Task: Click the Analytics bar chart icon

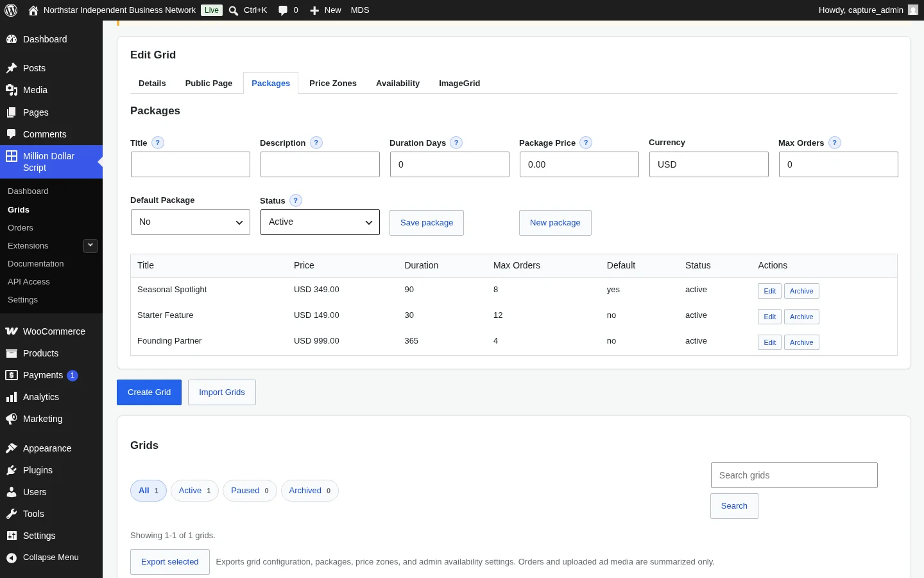Action: tap(12, 397)
